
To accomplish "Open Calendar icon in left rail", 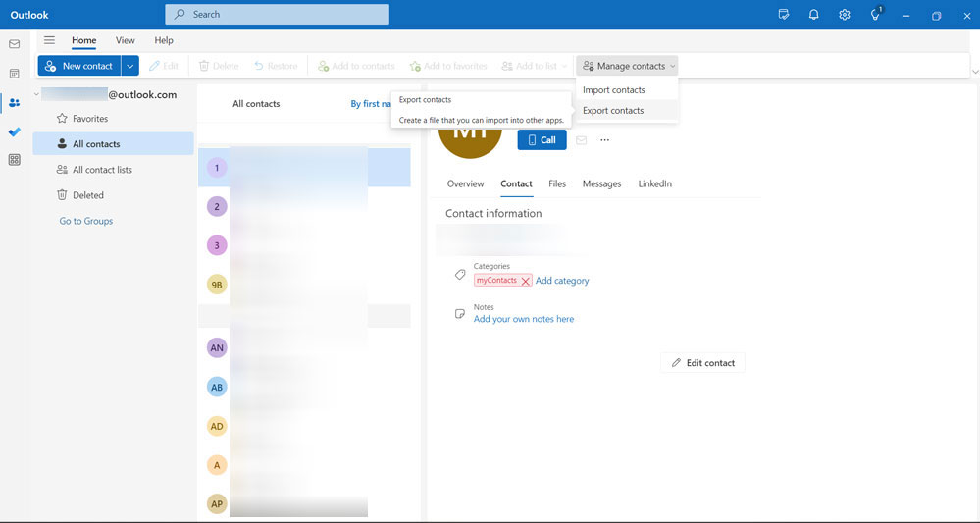I will (x=14, y=74).
